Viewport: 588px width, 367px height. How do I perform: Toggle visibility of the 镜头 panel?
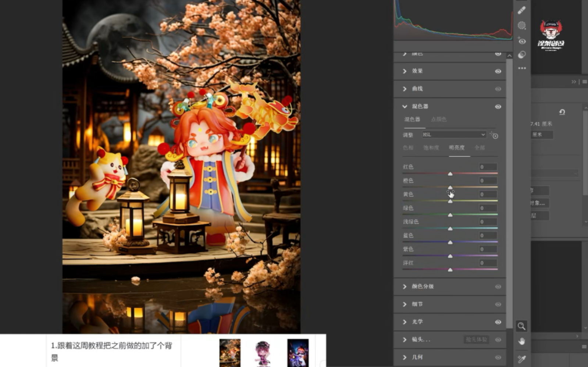[498, 340]
